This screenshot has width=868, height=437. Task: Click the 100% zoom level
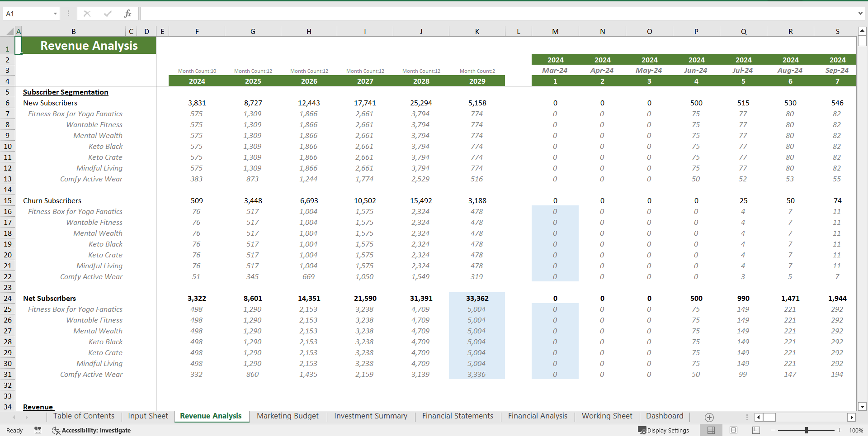coord(856,430)
